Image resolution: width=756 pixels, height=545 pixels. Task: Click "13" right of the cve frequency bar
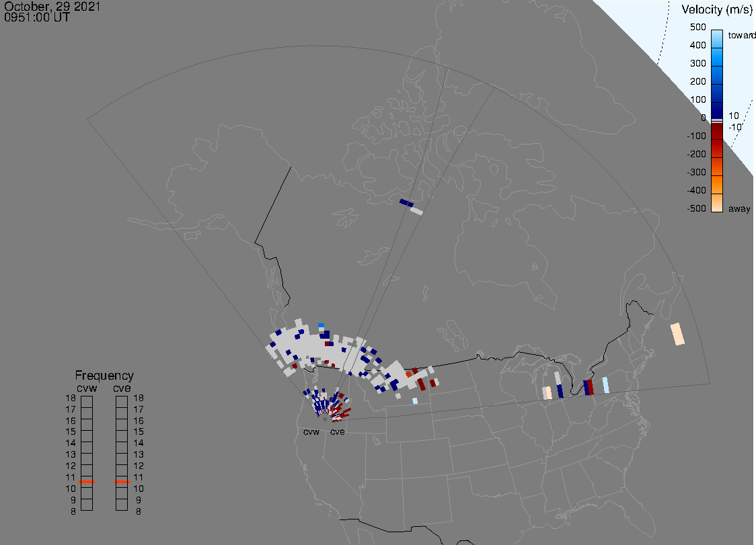[x=139, y=454]
